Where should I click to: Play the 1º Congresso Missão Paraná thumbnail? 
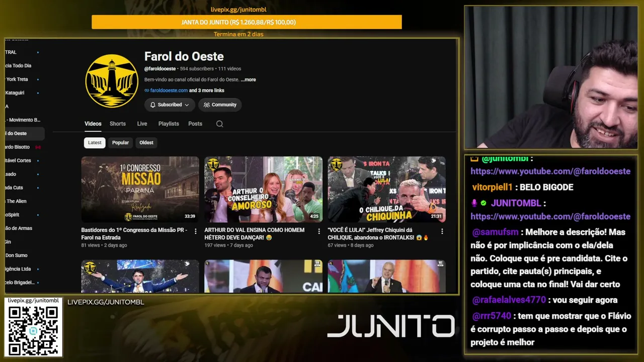(x=140, y=190)
